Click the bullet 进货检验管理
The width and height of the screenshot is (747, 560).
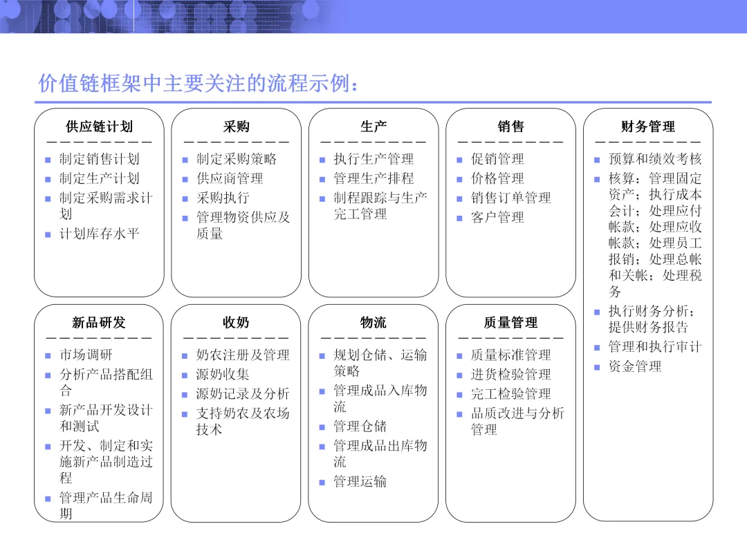click(510, 374)
